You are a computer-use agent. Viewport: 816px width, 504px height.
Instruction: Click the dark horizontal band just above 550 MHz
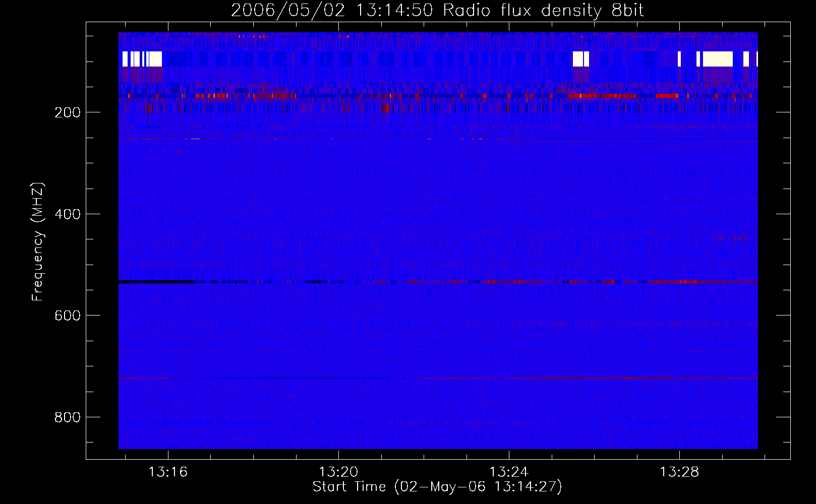(438, 282)
